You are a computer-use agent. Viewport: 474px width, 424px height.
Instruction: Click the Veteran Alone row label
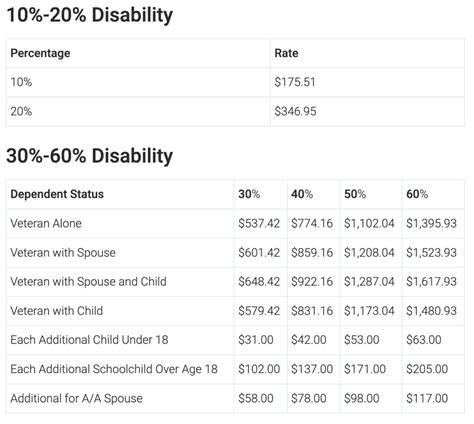46,223
